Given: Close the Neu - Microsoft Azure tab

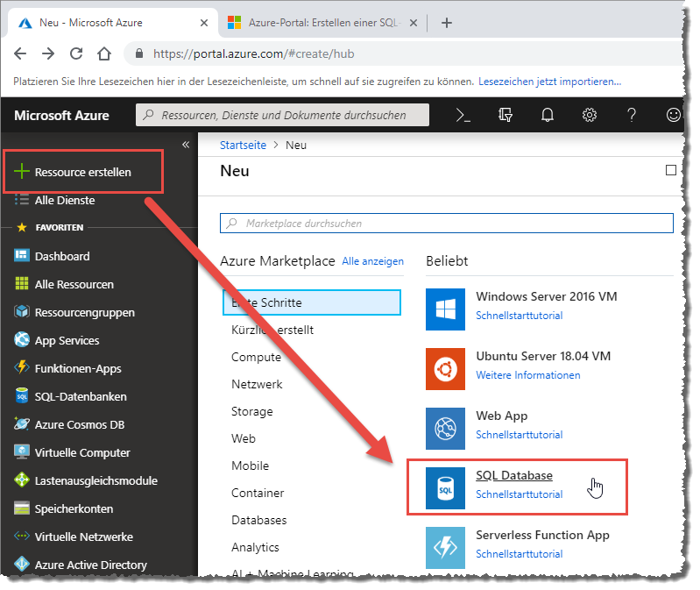Looking at the screenshot, I should coord(204,23).
